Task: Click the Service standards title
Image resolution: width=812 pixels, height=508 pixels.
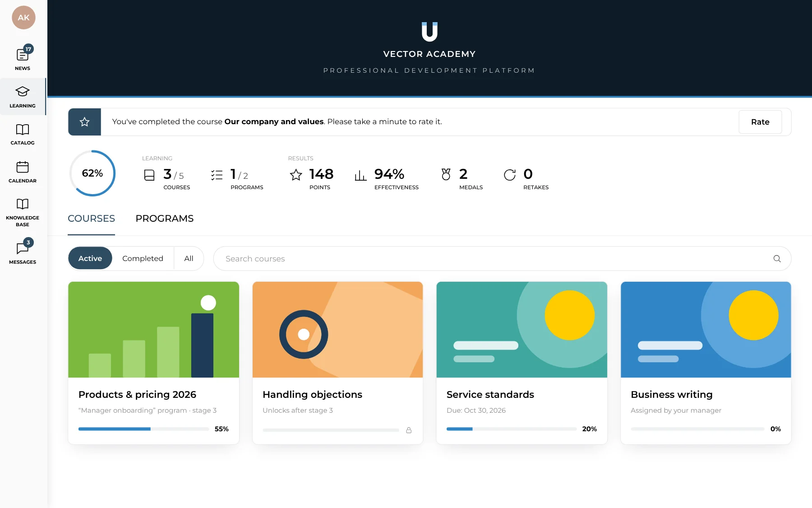Action: (x=490, y=395)
